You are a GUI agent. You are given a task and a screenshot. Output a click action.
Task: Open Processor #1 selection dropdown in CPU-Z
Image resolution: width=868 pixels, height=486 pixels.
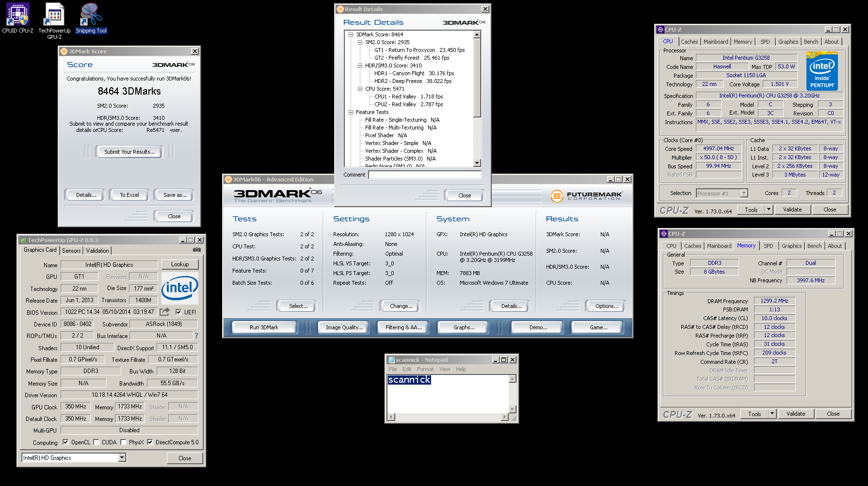click(x=744, y=193)
